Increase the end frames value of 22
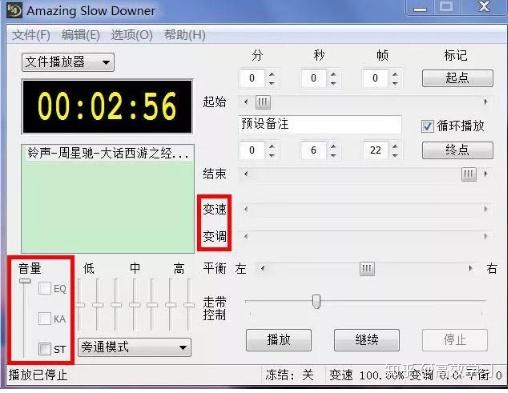Viewport: 508px width, 393px height. click(x=395, y=147)
